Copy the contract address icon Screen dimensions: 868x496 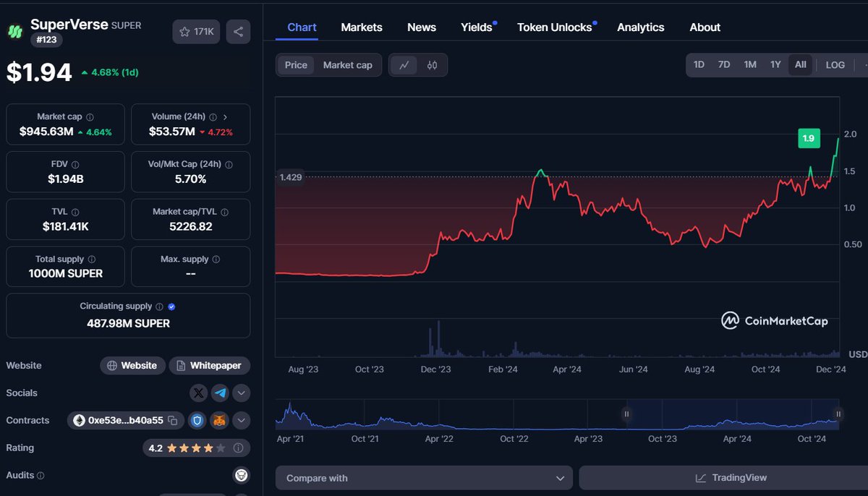[173, 421]
